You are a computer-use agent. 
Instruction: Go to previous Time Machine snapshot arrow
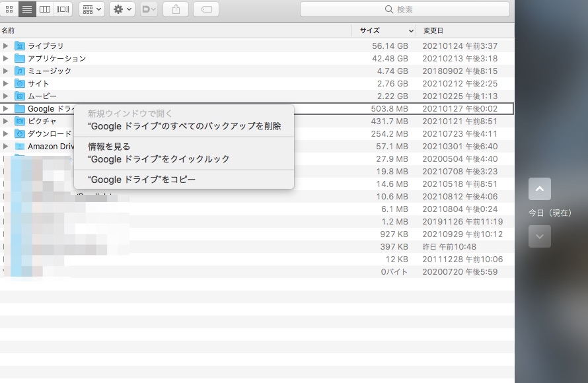click(540, 189)
